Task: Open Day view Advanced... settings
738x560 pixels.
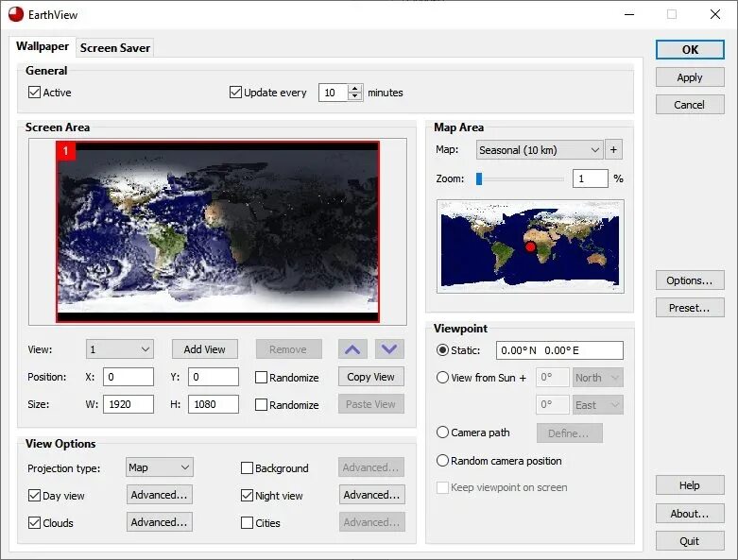Action: point(159,495)
